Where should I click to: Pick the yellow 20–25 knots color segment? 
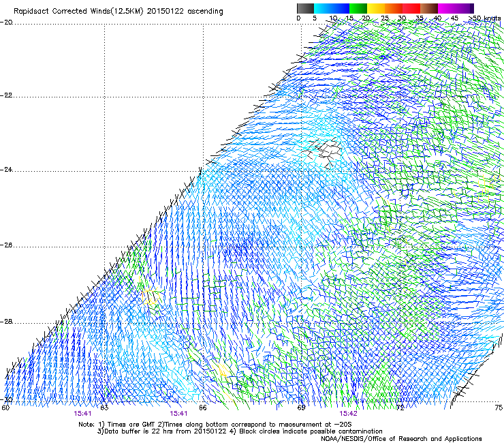tap(376, 8)
